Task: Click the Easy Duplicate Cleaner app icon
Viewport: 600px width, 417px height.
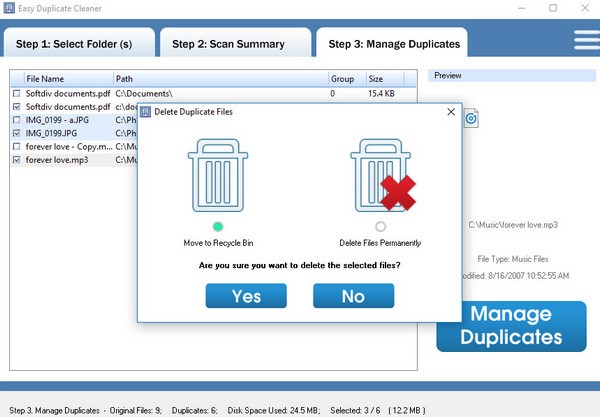Action: [x=9, y=8]
